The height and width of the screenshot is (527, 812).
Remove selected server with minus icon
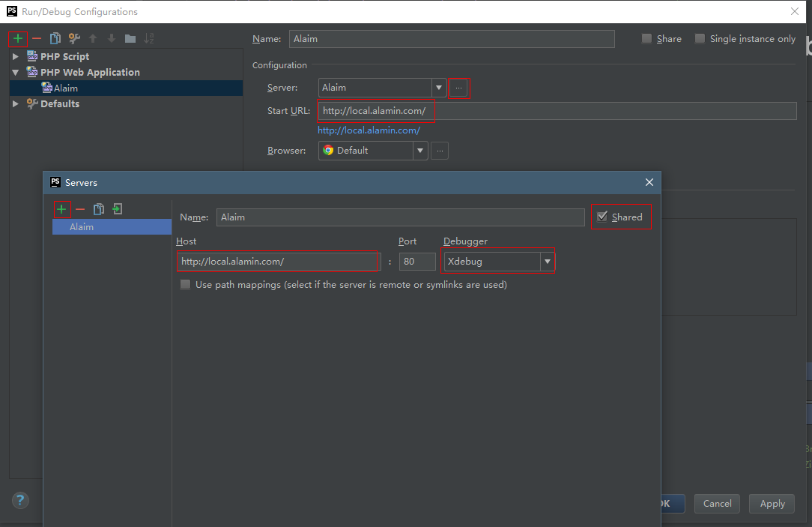click(79, 209)
